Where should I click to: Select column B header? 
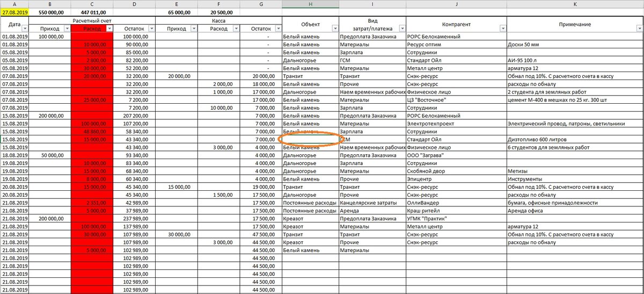tap(49, 4)
